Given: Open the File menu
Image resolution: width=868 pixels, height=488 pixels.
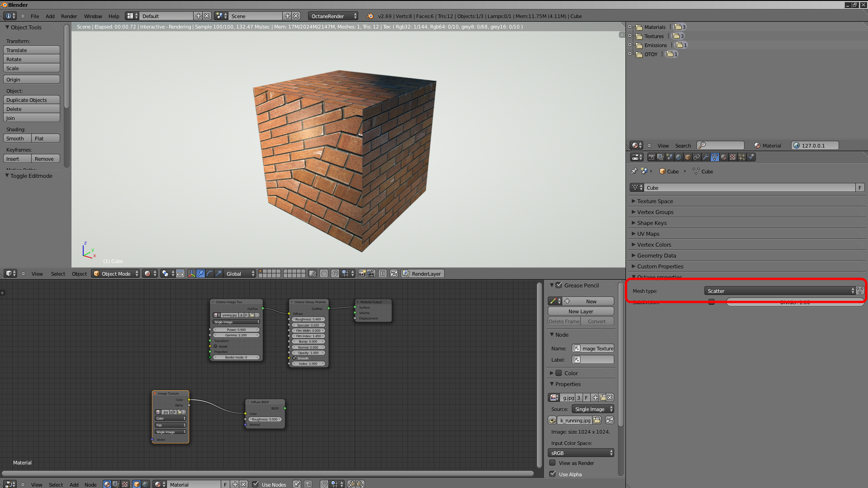Looking at the screenshot, I should click(35, 16).
